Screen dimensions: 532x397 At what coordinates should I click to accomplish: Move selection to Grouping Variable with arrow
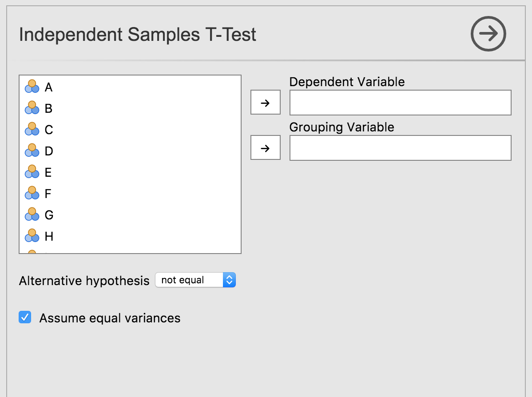click(x=266, y=148)
